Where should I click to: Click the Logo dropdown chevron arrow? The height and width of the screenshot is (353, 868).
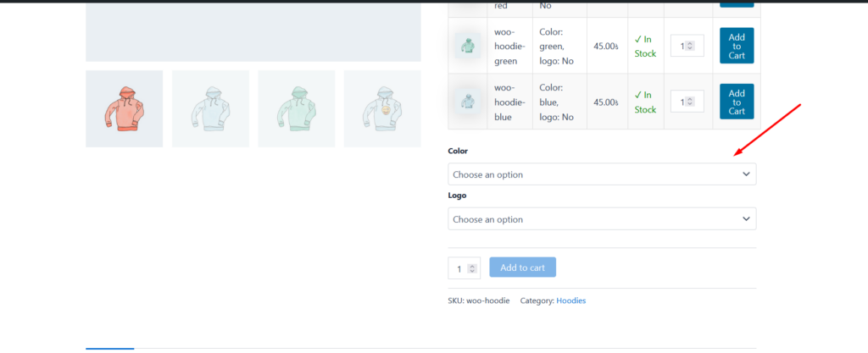746,219
